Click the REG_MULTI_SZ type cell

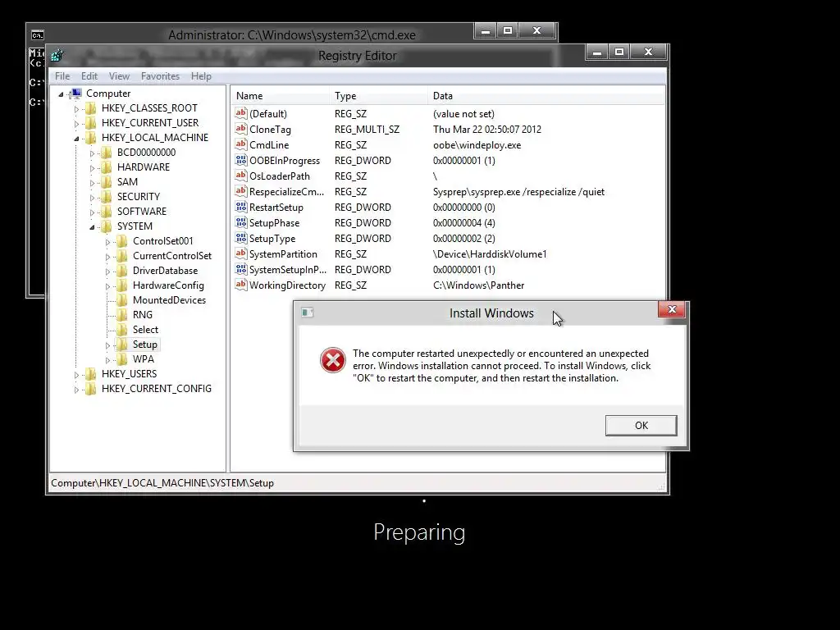[367, 130]
